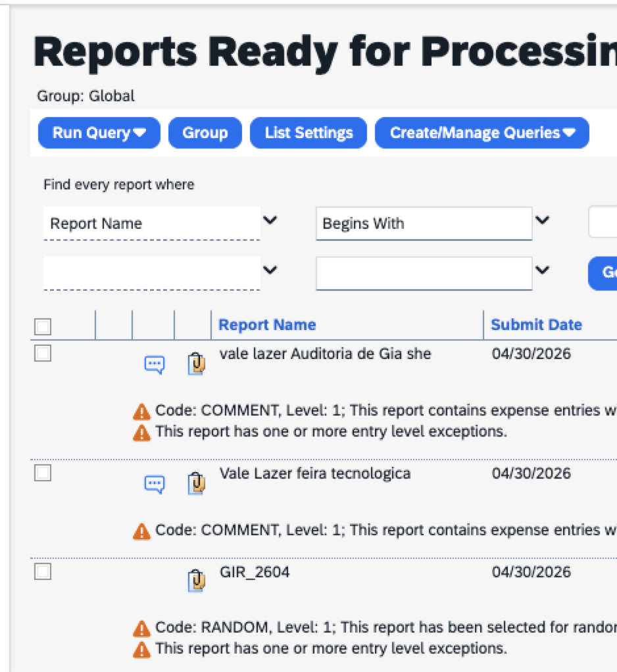The image size is (617, 672).
Task: Open the Run Query dropdown button
Action: 99,133
